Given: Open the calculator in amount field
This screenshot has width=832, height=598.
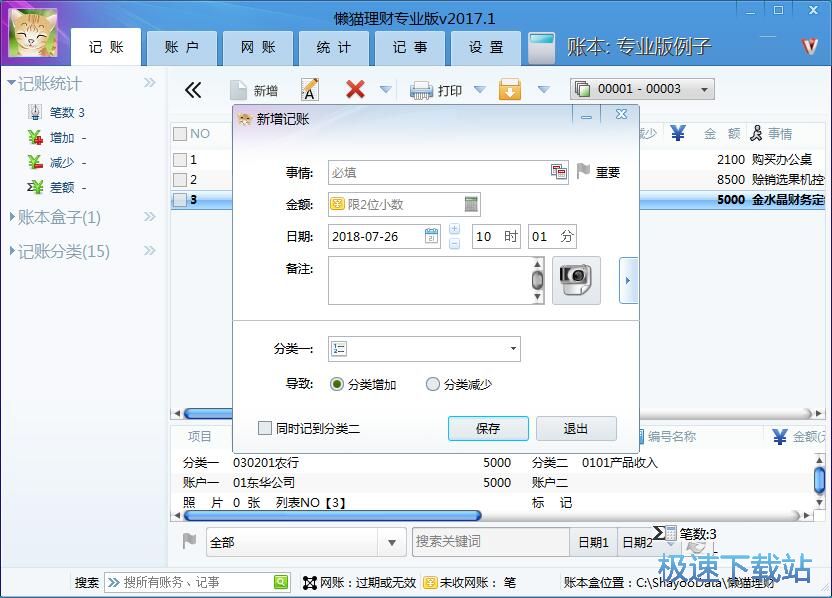Looking at the screenshot, I should pyautogui.click(x=471, y=204).
